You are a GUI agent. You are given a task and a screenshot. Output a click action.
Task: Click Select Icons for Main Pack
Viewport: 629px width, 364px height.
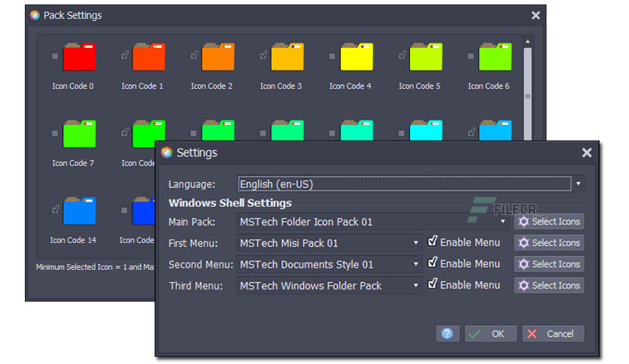pyautogui.click(x=549, y=221)
